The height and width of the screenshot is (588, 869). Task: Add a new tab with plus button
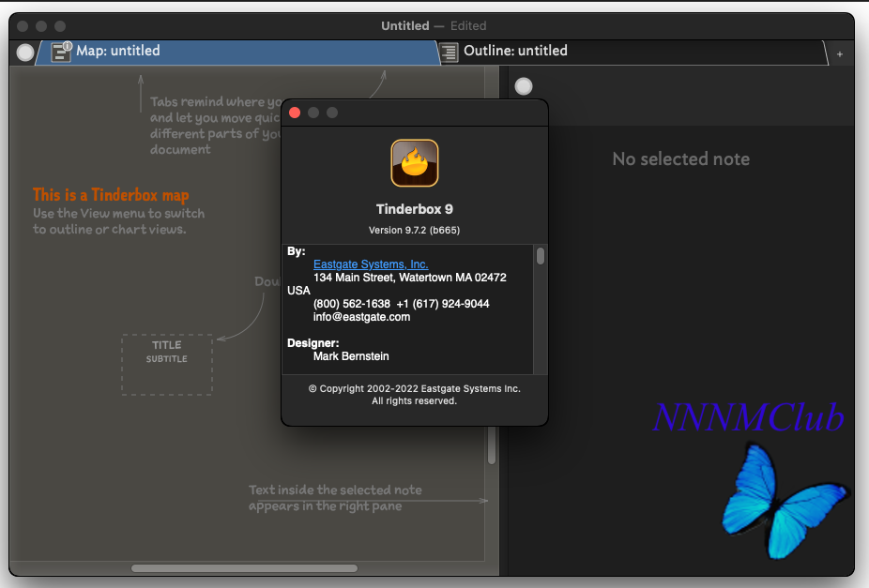tap(840, 54)
